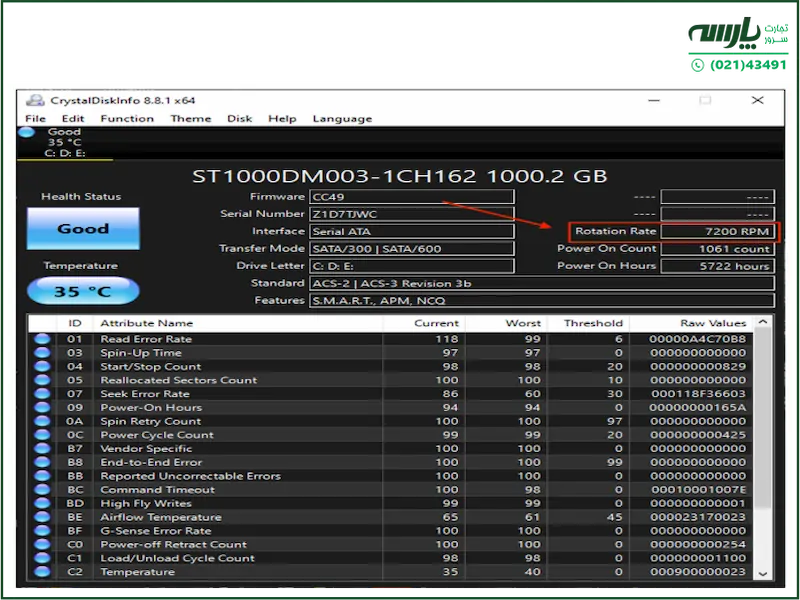Click the 35 °C temperature button

coord(83,291)
